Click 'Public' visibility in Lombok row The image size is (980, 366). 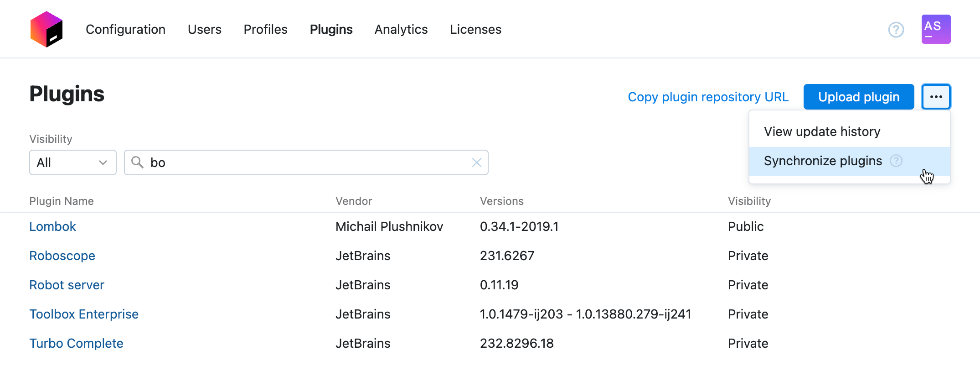[746, 226]
